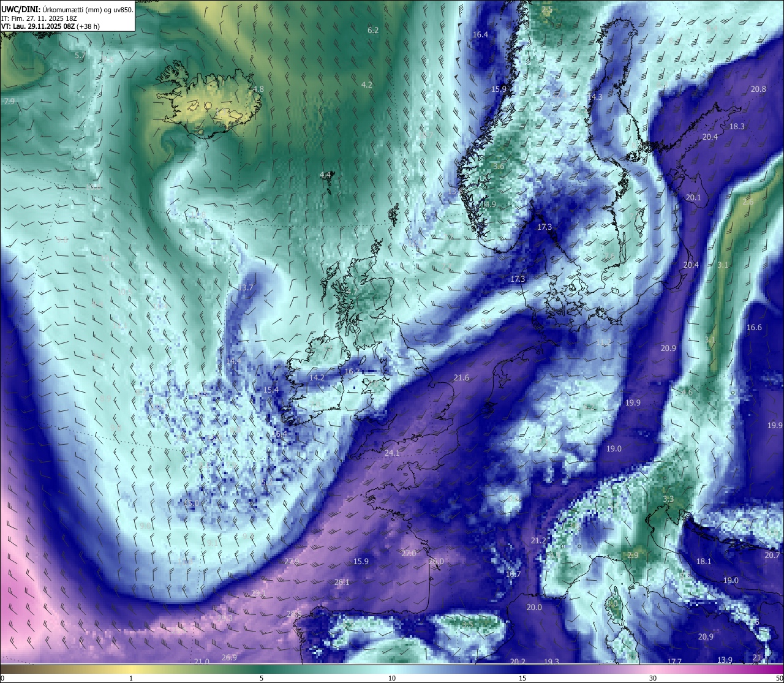The image size is (784, 683).
Task: Click the map value '17.7' at bottom right
Action: (x=674, y=661)
